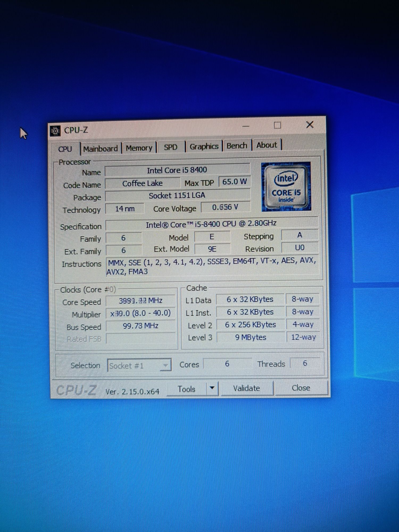The image size is (399, 532).
Task: Switch to the Mainboard tab
Action: [x=101, y=149]
